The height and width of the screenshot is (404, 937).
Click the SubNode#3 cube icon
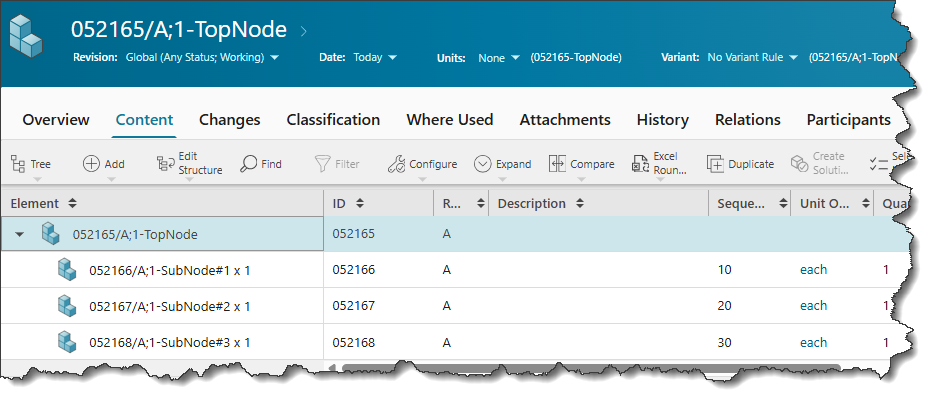[67, 342]
